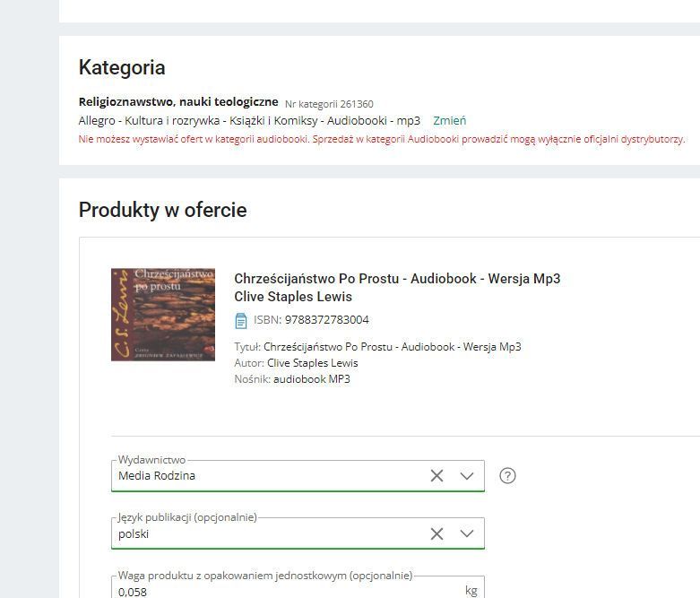
Task: Click the Autor: Clive Staples Lewis detail line
Action: [x=296, y=363]
